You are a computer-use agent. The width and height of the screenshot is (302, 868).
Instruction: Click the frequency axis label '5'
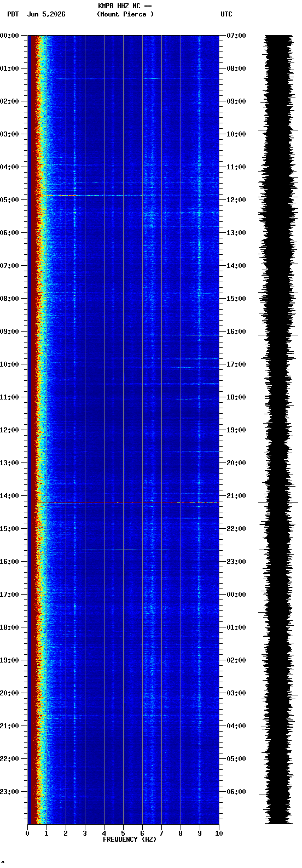pyautogui.click(x=123, y=833)
